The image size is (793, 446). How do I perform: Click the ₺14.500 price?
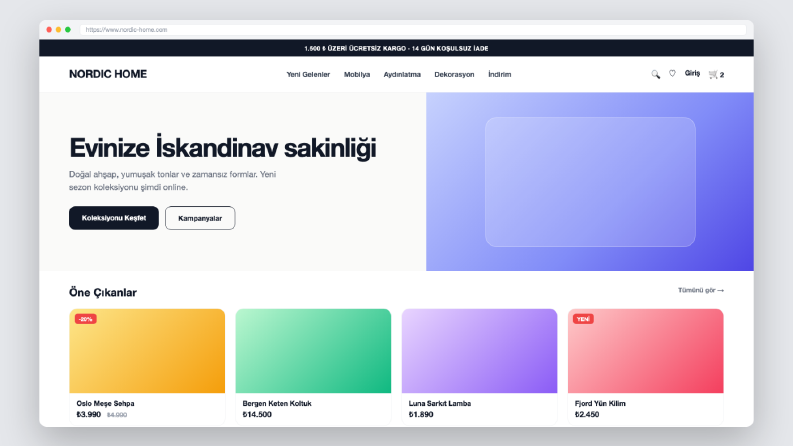coord(257,415)
